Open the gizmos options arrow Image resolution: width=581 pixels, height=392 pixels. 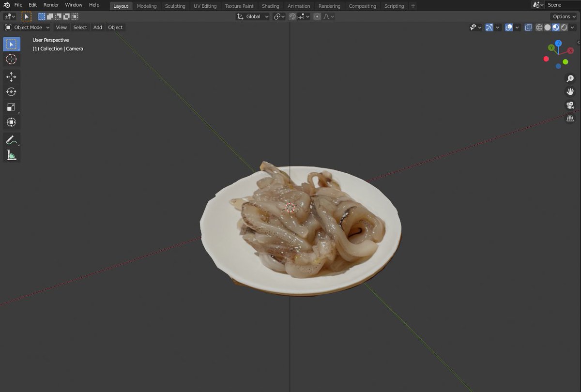498,28
